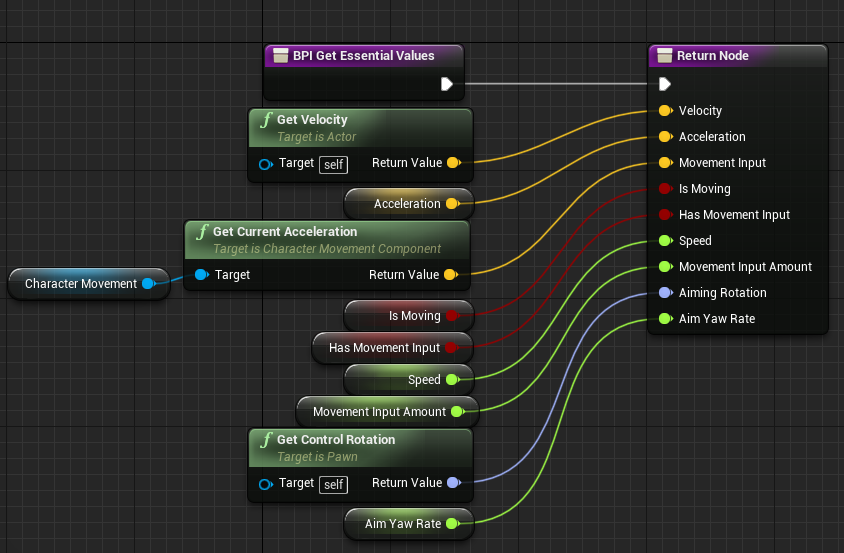Click the self field on Get Velocity Target
The height and width of the screenshot is (553, 844).
click(333, 164)
